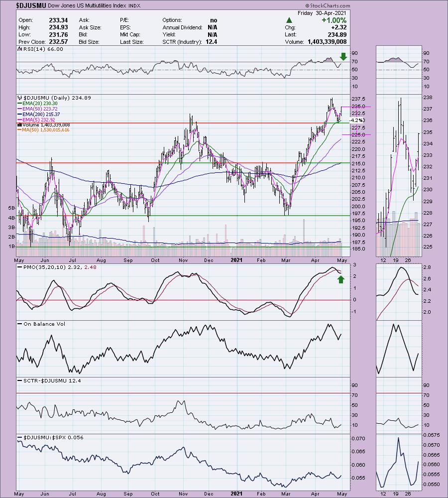Click the StockCharts.com watermark text
Screen dimensions: 448x498
328,5
